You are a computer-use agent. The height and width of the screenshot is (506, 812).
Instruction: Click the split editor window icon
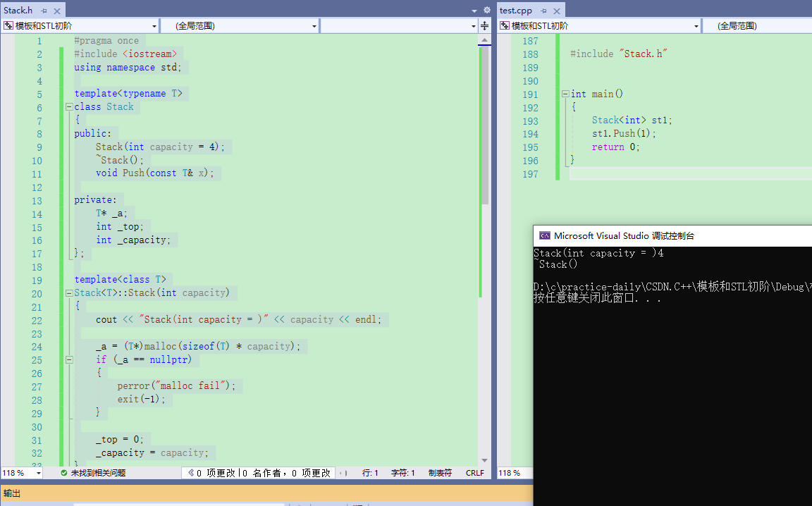click(485, 25)
